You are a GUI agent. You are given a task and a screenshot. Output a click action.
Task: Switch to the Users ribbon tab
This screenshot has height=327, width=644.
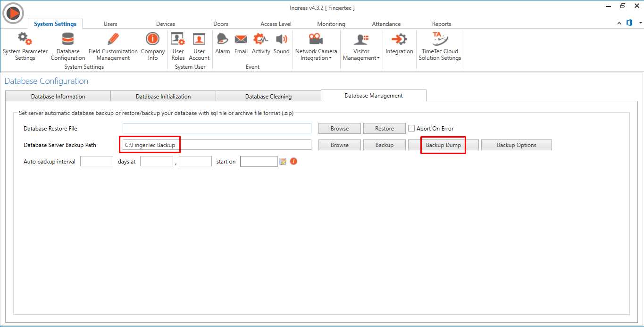[x=110, y=24]
